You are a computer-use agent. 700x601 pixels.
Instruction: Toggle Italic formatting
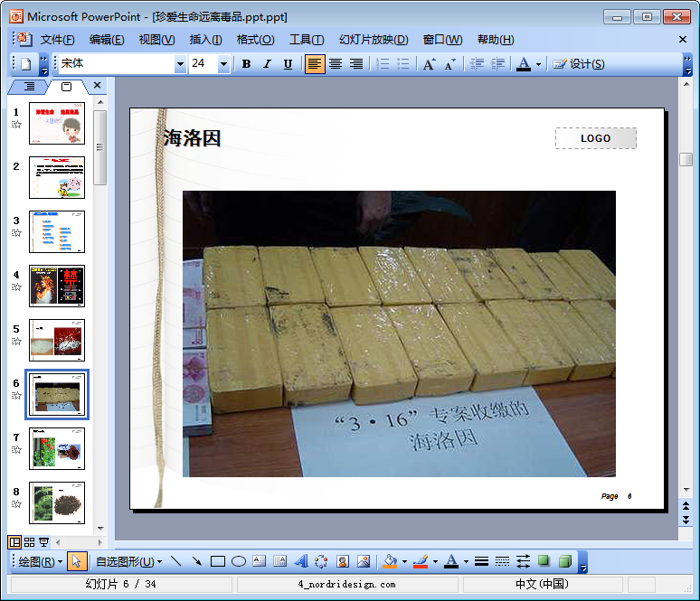(x=267, y=64)
